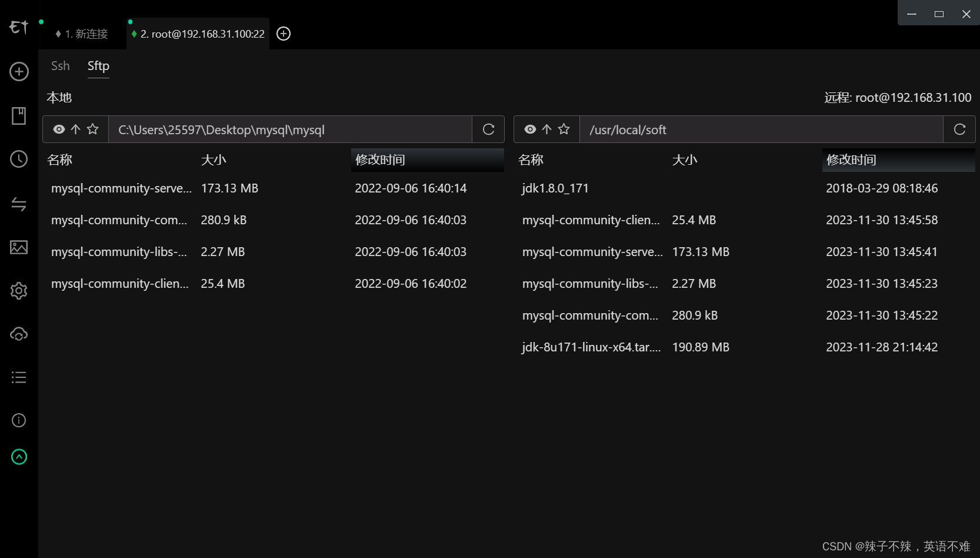
Task: Click remote path field /usr/local/soft
Action: pyautogui.click(x=761, y=129)
